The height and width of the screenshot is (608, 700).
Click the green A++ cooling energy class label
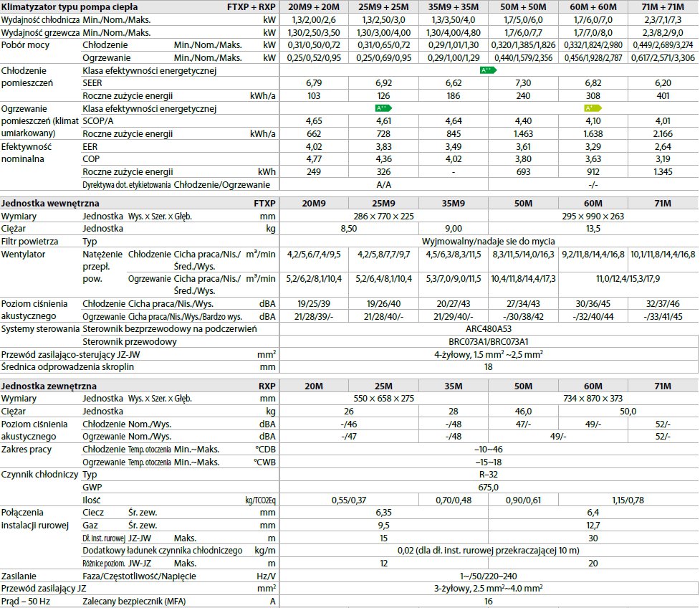488,70
